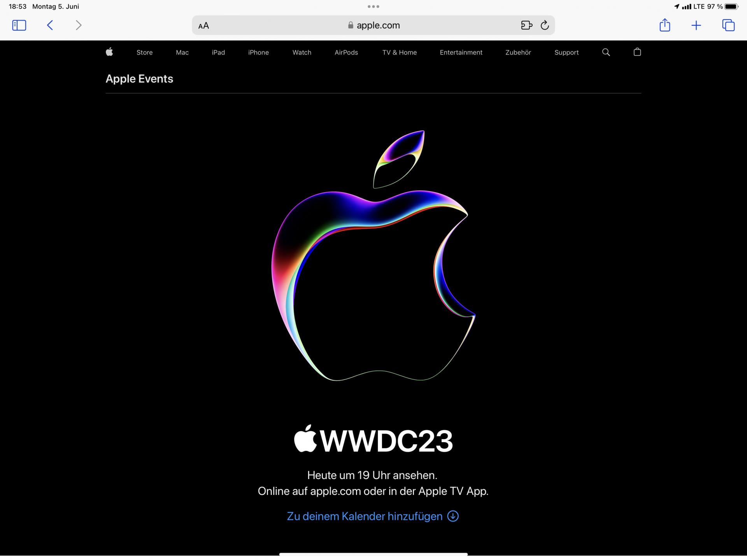Open the iPhone menu item
This screenshot has height=560, width=747.
tap(258, 53)
